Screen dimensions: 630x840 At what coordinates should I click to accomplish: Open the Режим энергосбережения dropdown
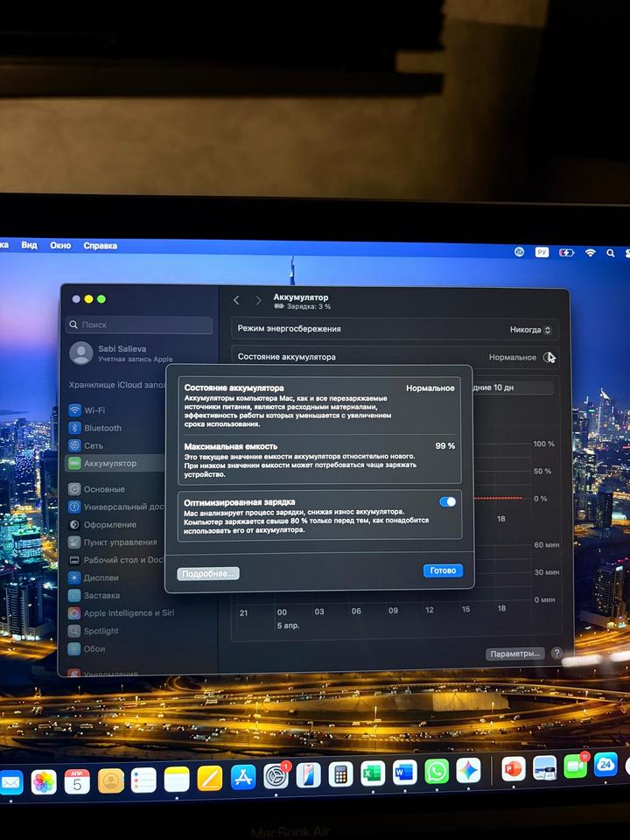coord(531,330)
